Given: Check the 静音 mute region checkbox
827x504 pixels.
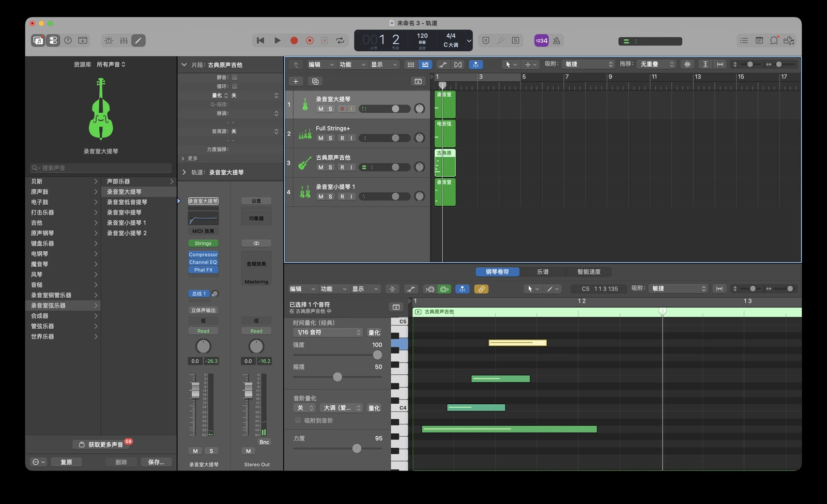Looking at the screenshot, I should tap(235, 77).
